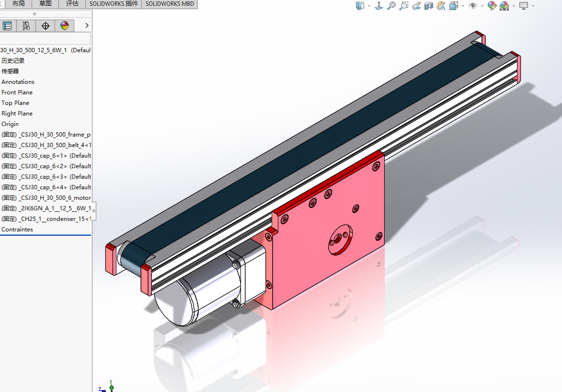Switch to the 草图 tab
The image size is (562, 392).
click(x=46, y=4)
